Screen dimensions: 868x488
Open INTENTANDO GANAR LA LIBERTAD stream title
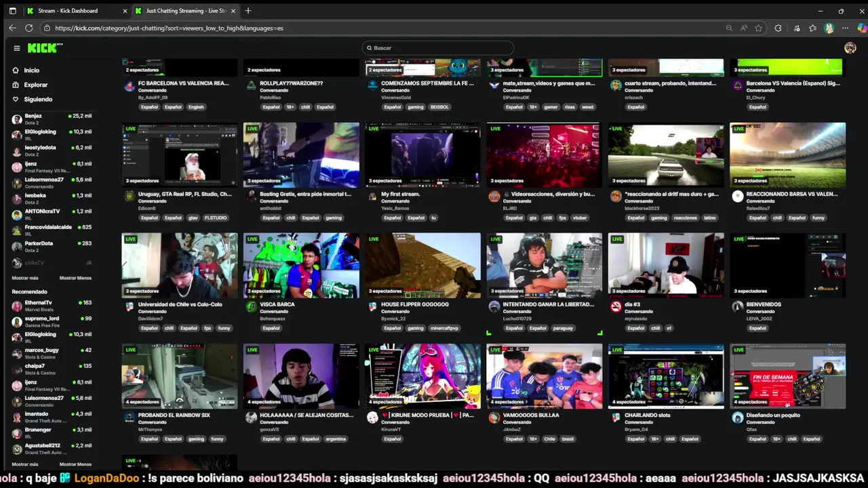[x=548, y=304]
